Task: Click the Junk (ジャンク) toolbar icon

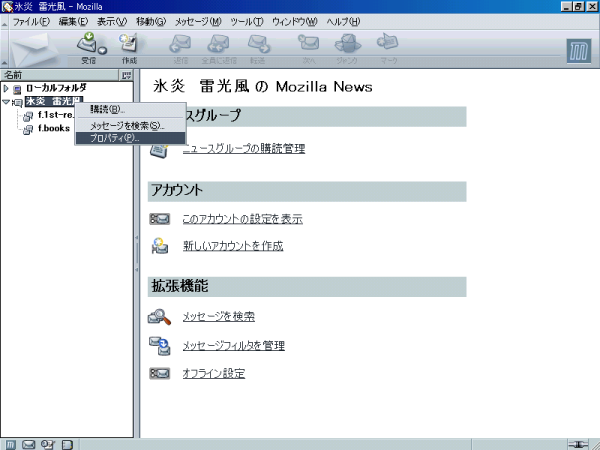Action: (347, 43)
